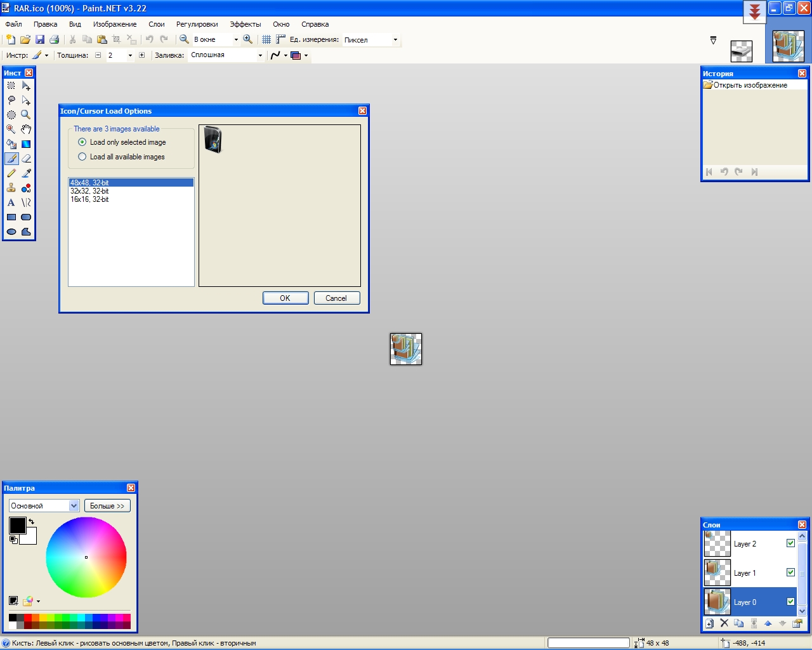Viewport: 812px width, 650px height.
Task: Open the 'Регулировки' menu
Action: (x=197, y=24)
